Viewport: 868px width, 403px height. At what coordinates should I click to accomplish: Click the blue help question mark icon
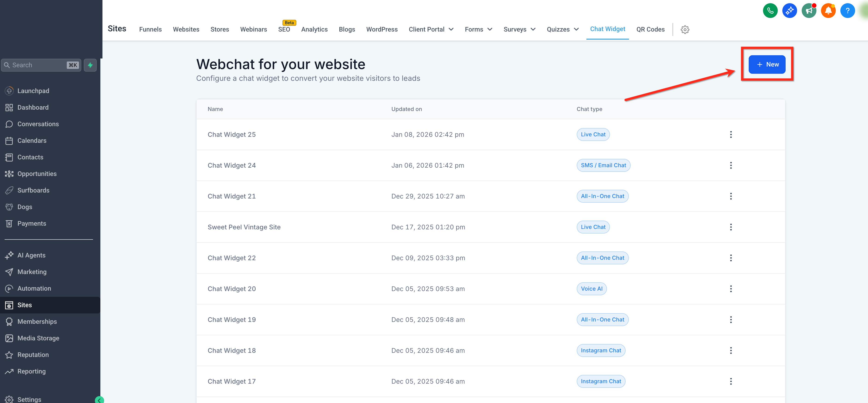point(848,11)
